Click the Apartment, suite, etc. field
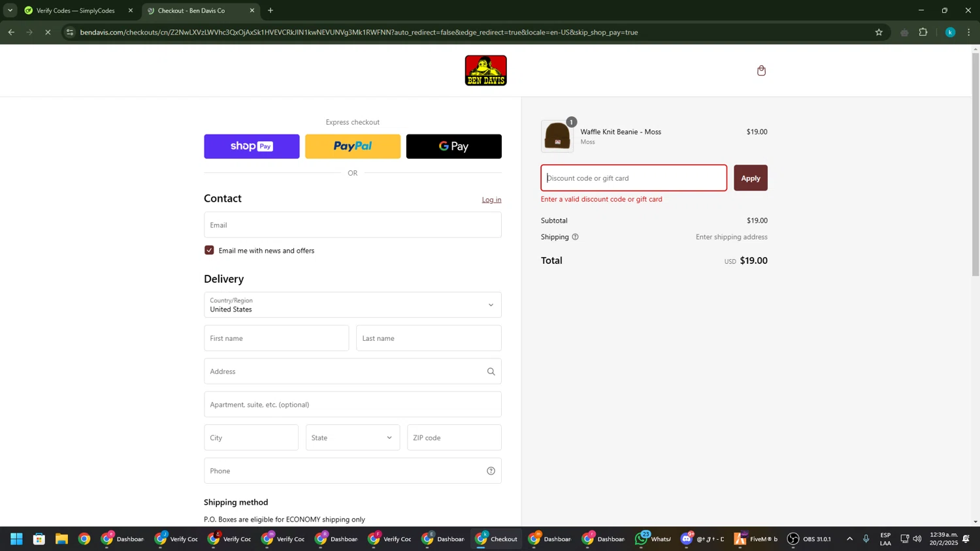The width and height of the screenshot is (980, 551). tap(353, 404)
